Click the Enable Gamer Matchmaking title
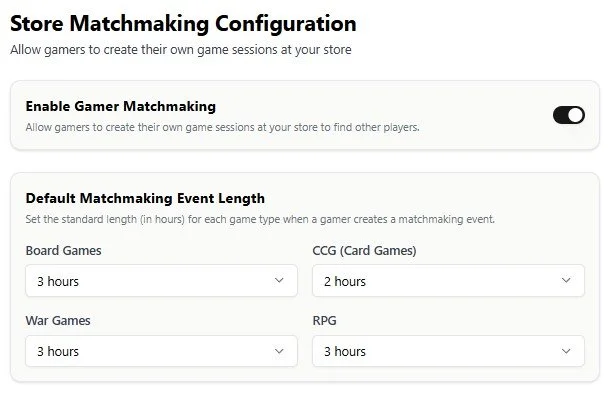608x396 pixels. pyautogui.click(x=121, y=106)
